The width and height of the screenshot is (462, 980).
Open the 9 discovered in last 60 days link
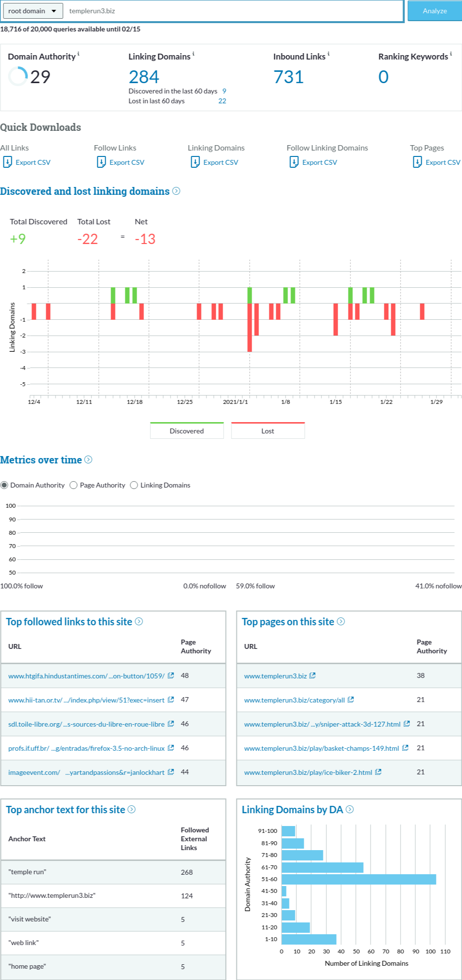coord(224,91)
